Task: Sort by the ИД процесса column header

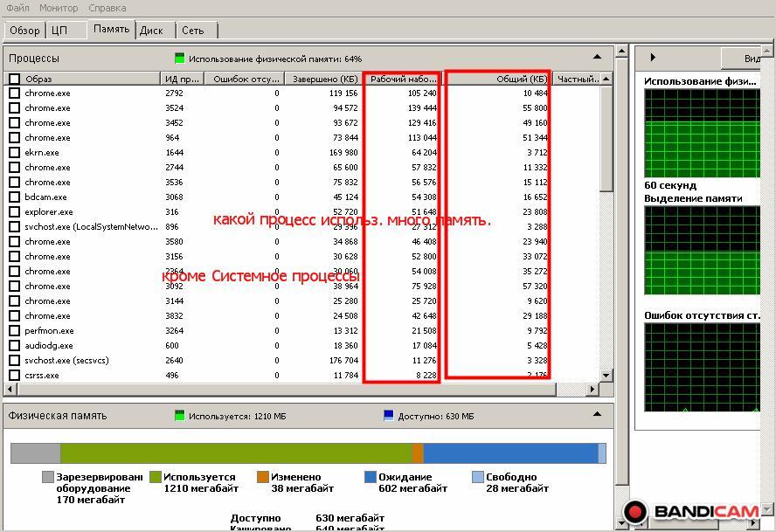Action: (182, 79)
